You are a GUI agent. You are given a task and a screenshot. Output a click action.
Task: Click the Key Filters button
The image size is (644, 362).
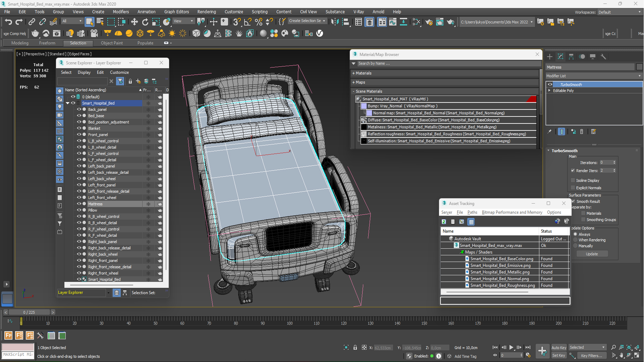coord(591,356)
